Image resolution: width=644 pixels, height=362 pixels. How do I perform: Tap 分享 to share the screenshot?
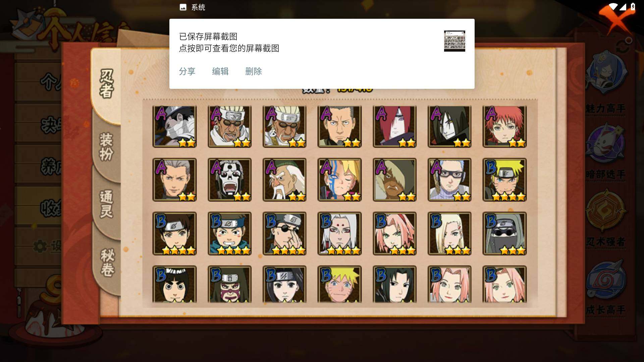tap(187, 71)
